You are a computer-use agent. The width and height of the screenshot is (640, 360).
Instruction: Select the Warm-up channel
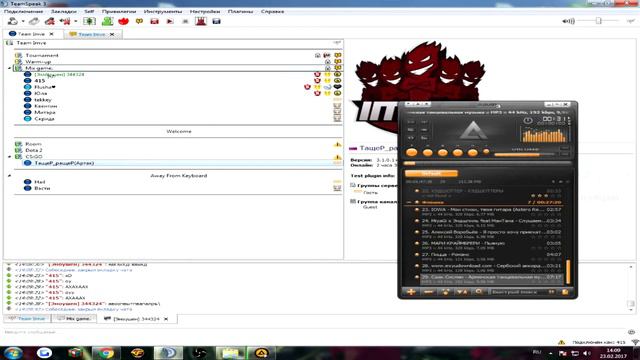[x=38, y=62]
